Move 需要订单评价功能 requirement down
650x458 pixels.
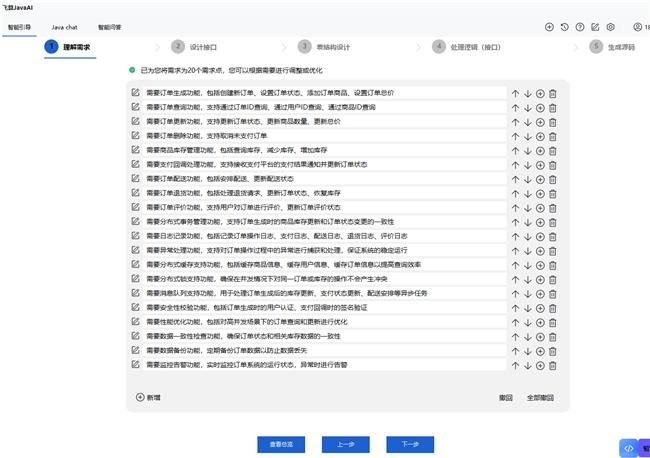point(528,208)
